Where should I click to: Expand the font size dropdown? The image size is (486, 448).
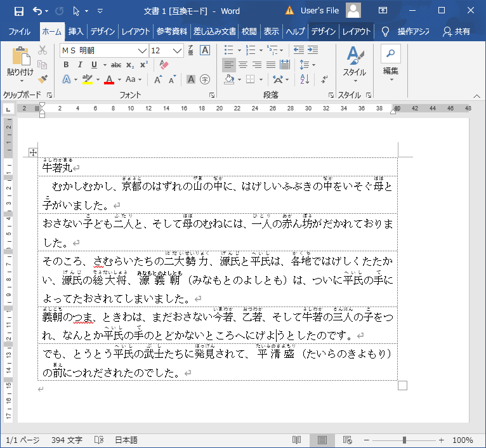(x=178, y=50)
